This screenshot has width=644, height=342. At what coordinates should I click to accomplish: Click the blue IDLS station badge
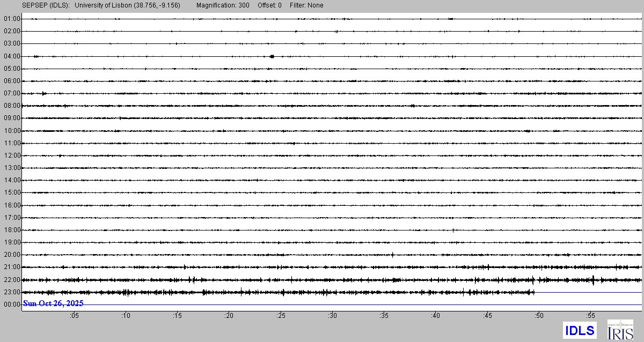point(579,330)
